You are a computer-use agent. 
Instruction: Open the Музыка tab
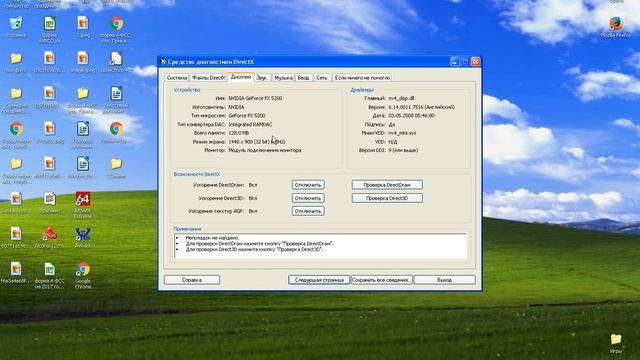point(283,78)
